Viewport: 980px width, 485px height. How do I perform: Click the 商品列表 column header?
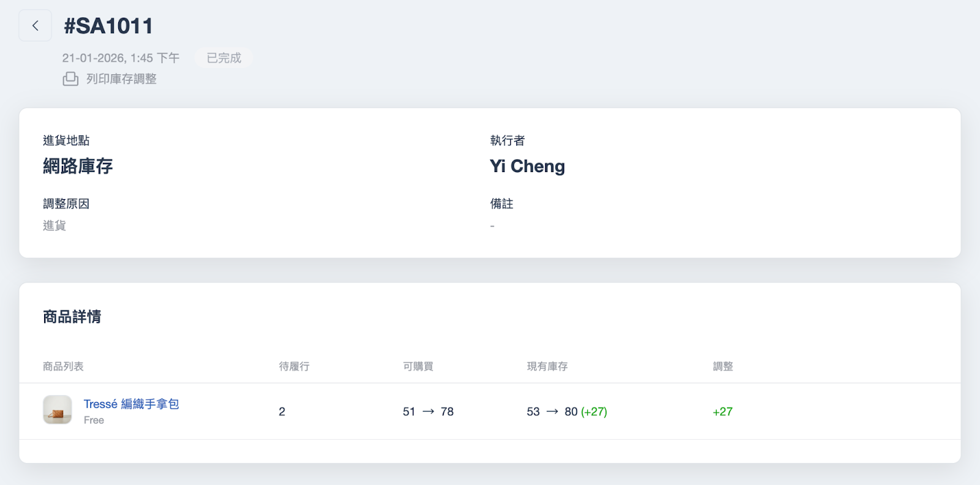63,366
